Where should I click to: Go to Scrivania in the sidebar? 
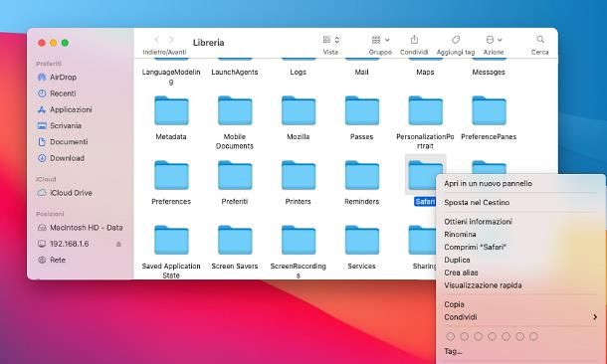pos(60,126)
